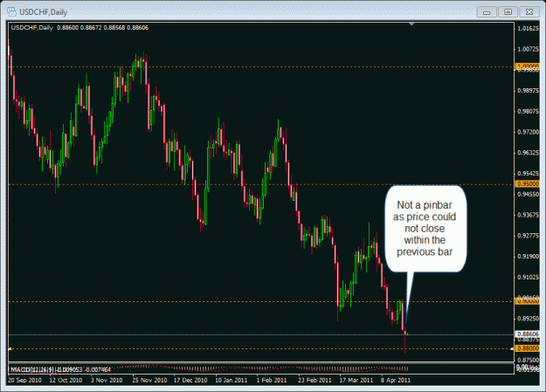Minimize the USDCHF,Daily chart window
The image size is (546, 392).
[487, 12]
